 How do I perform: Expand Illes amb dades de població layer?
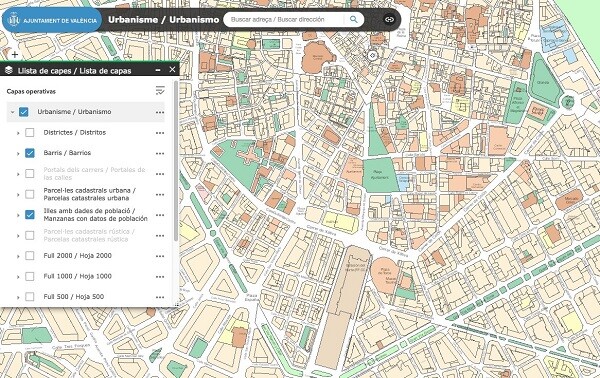(x=18, y=215)
